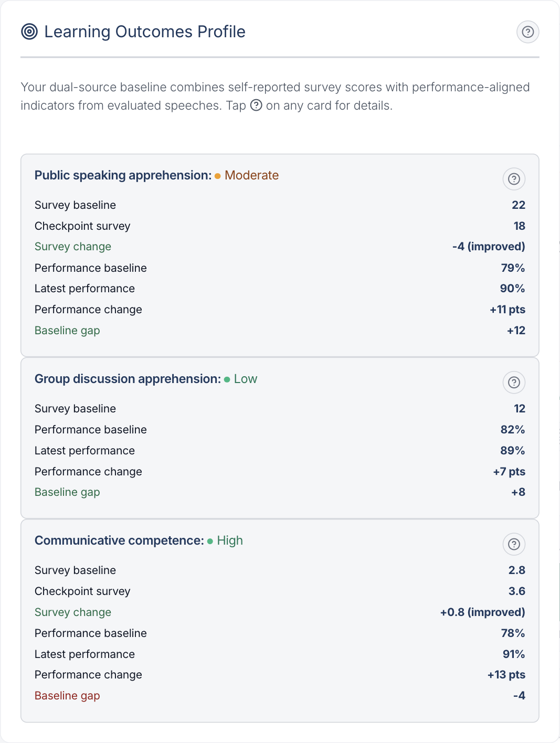560x743 pixels.
Task: Click the inline help icon in description
Action: click(x=256, y=105)
